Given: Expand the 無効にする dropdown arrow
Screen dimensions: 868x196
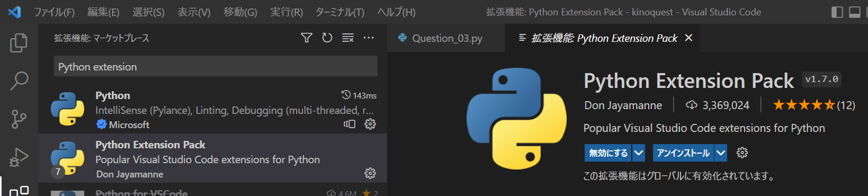Looking at the screenshot, I should tap(639, 153).
